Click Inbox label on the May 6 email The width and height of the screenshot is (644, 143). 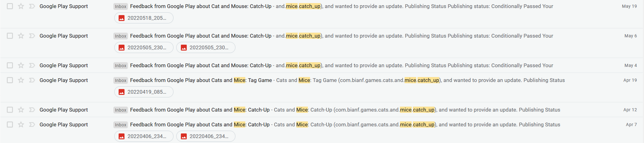pos(120,36)
